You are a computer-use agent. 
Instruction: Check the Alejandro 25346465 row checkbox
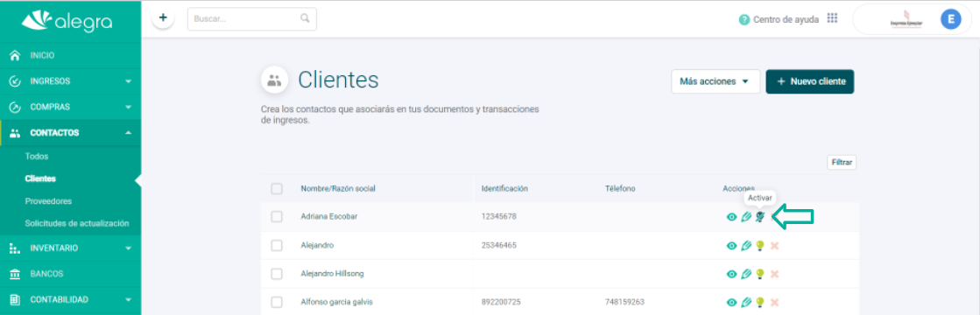coord(277,246)
